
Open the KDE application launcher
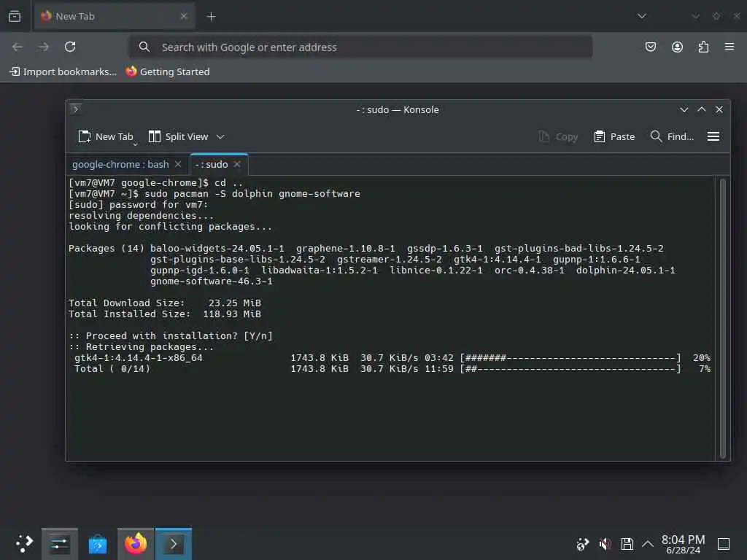pyautogui.click(x=23, y=543)
